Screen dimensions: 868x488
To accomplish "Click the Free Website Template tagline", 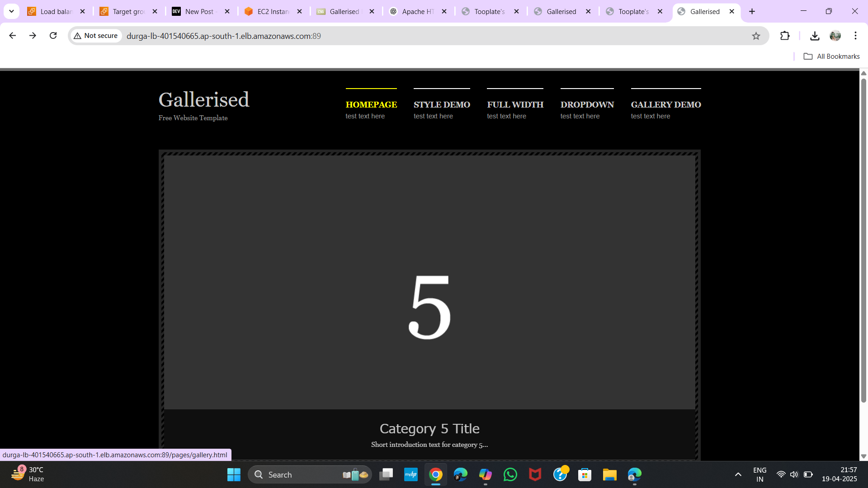I will click(x=193, y=118).
